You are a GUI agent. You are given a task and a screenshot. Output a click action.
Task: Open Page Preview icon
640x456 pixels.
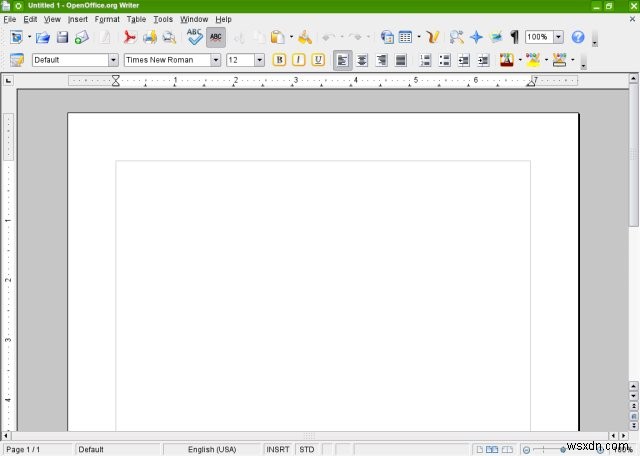[169, 37]
